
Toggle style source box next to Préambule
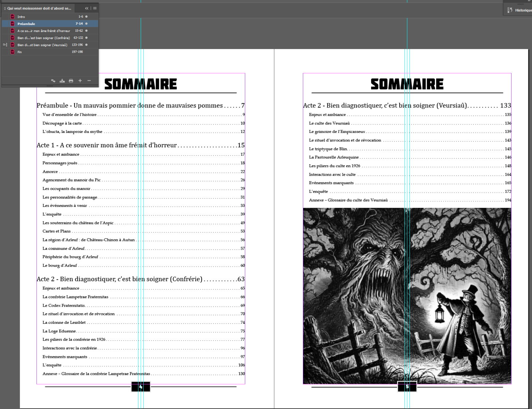coord(5,24)
